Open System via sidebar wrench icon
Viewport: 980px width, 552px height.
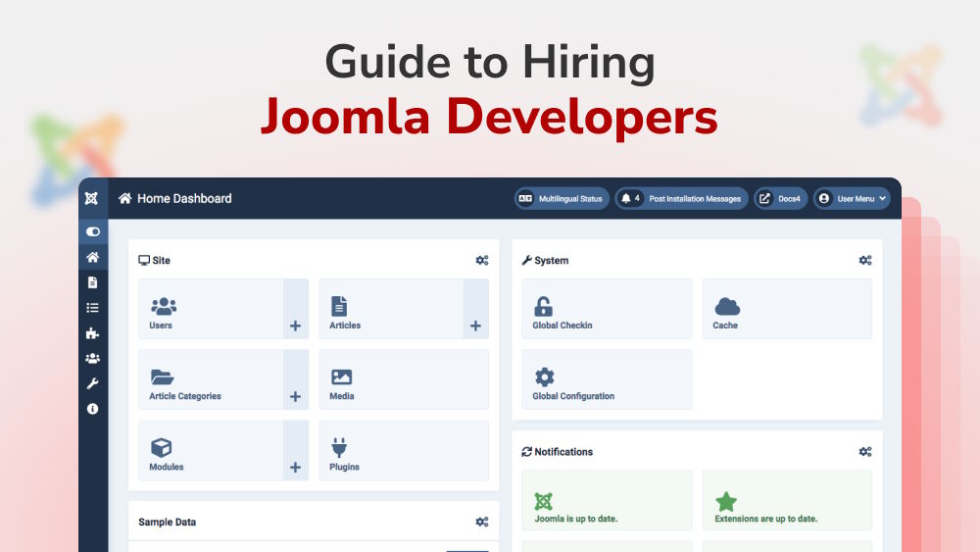92,383
